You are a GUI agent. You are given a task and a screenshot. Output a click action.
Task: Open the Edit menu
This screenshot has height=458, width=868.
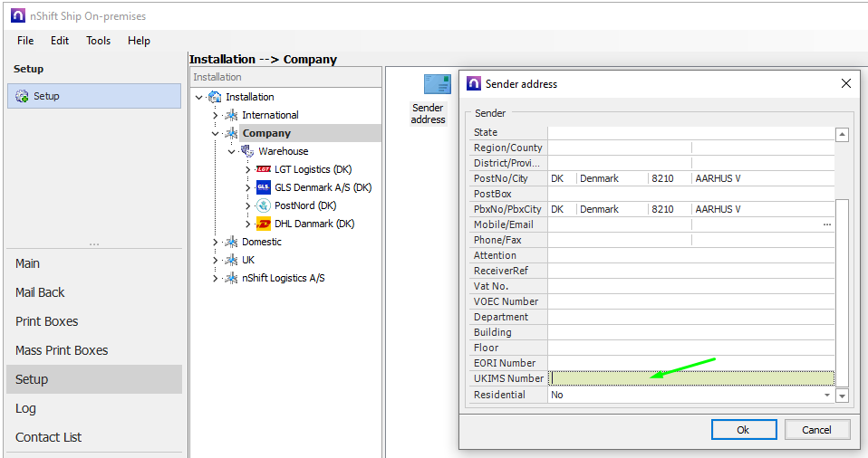point(60,41)
